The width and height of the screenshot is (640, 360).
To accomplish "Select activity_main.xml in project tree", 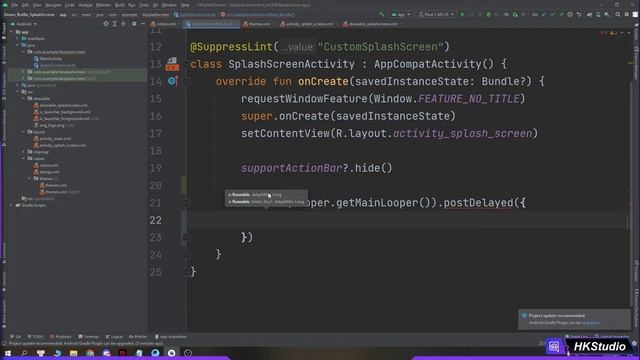I will [x=55, y=138].
